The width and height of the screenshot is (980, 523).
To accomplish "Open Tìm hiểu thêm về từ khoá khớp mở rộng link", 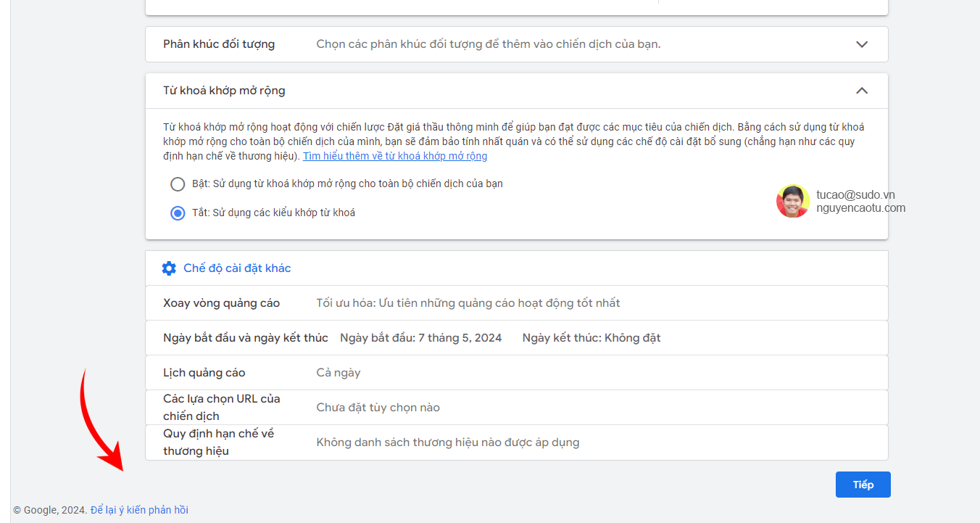I will 395,157.
